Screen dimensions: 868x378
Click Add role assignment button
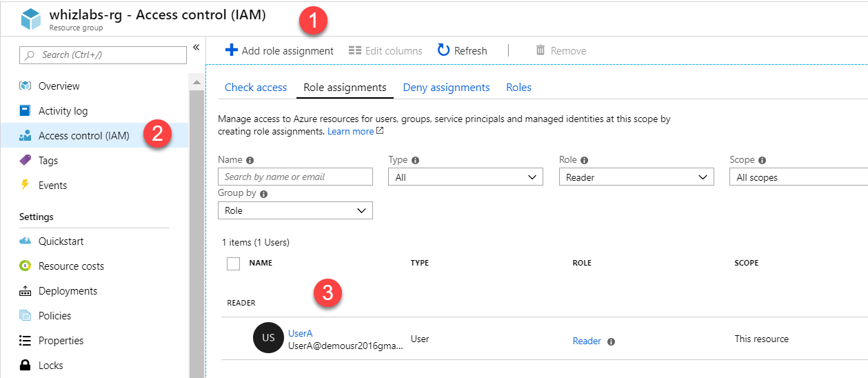279,50
